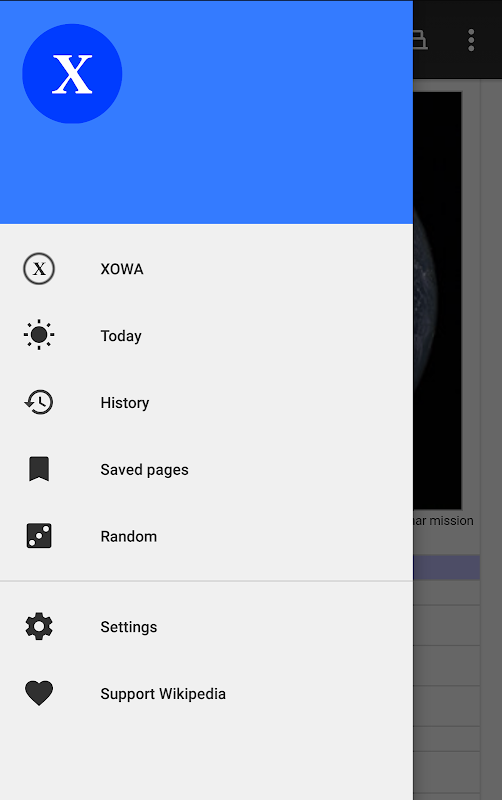502x800 pixels.
Task: Click the sun icon for Today
Action: click(x=39, y=335)
